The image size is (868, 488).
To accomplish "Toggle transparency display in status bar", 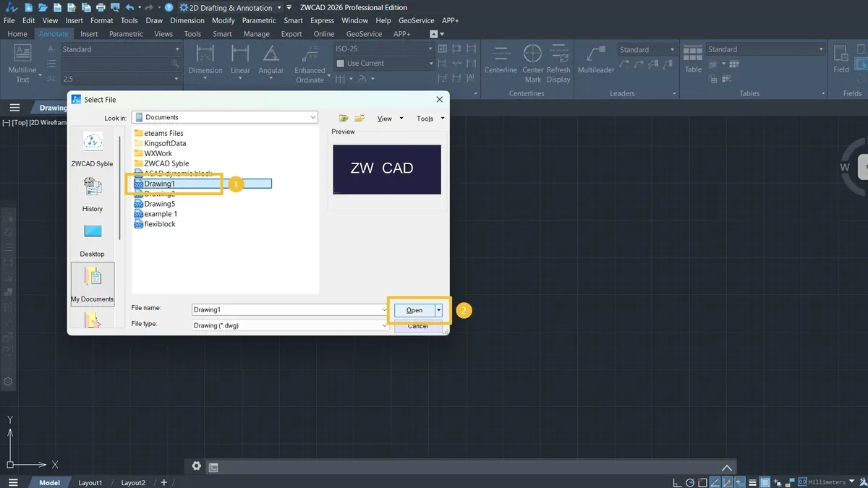I will [765, 482].
